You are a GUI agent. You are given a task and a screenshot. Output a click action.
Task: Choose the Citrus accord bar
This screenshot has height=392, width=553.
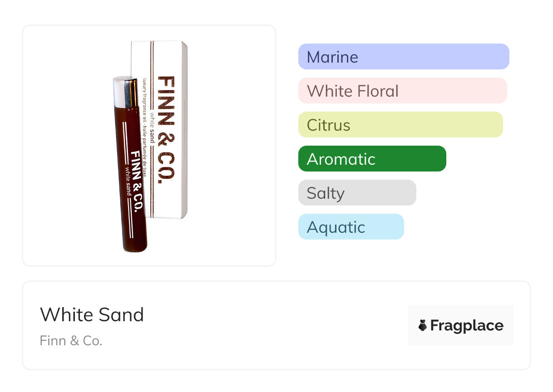[x=400, y=125]
